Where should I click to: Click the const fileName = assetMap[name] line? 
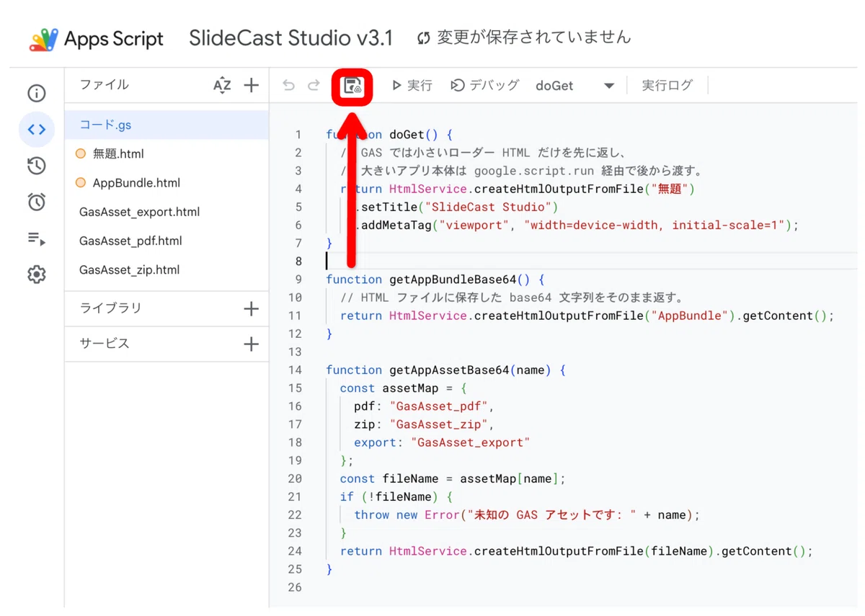click(x=453, y=478)
